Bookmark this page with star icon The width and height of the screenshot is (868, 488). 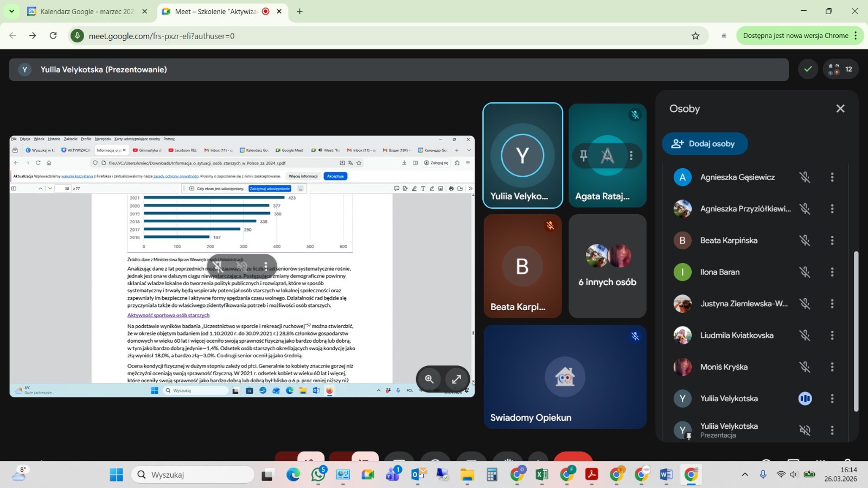pos(695,36)
